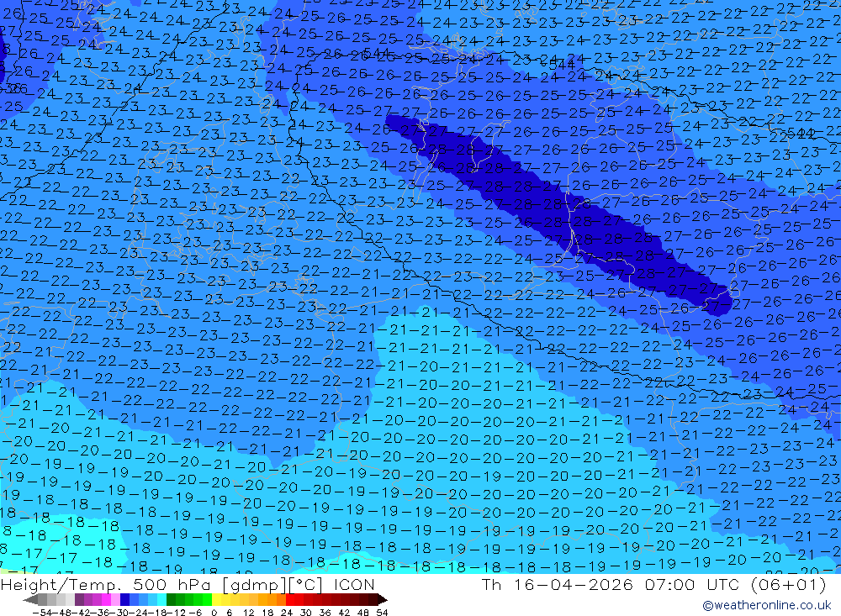Pick the pure red legend swatch at 24
Image resolution: width=841 pixels, height=616 pixels.
click(x=290, y=600)
